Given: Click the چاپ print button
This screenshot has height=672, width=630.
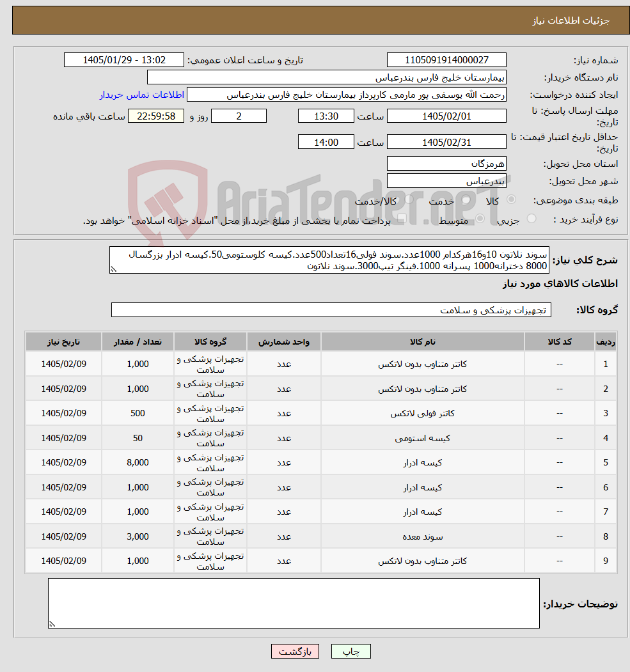Looking at the screenshot, I should click(x=351, y=652).
